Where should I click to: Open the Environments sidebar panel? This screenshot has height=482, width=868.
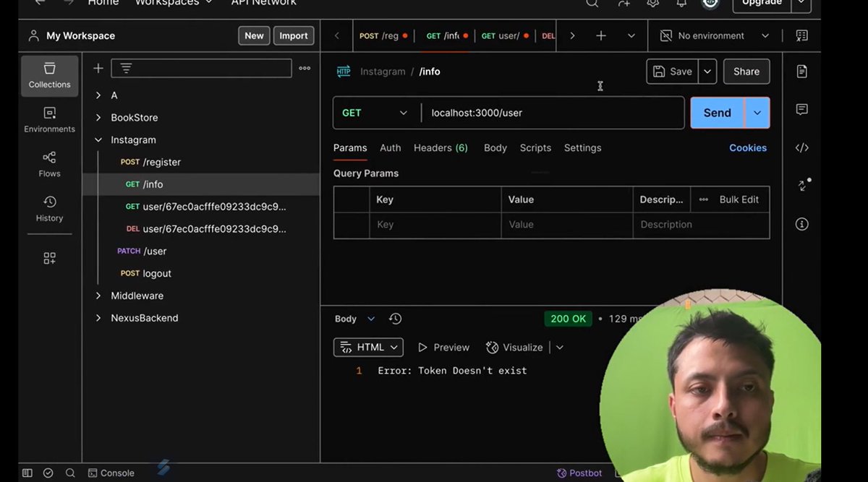[x=49, y=120]
